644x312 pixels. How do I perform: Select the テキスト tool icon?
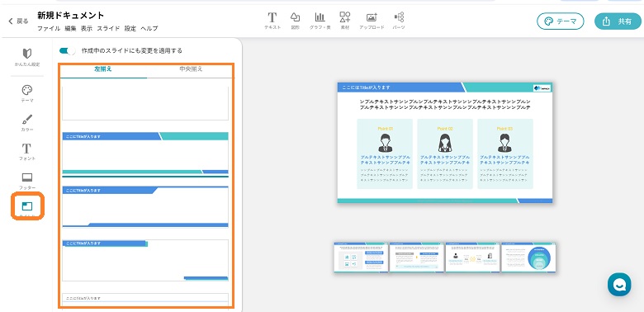(272, 21)
